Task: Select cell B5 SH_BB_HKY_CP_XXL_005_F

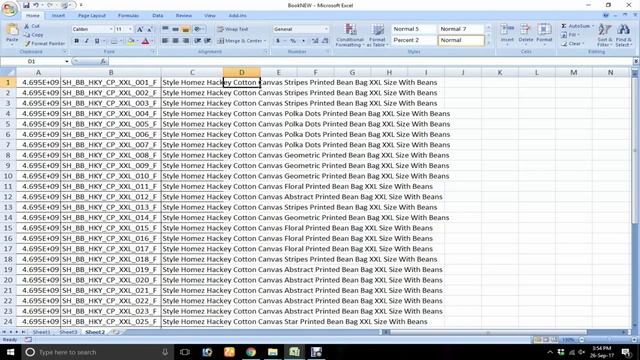Action: [x=111, y=124]
